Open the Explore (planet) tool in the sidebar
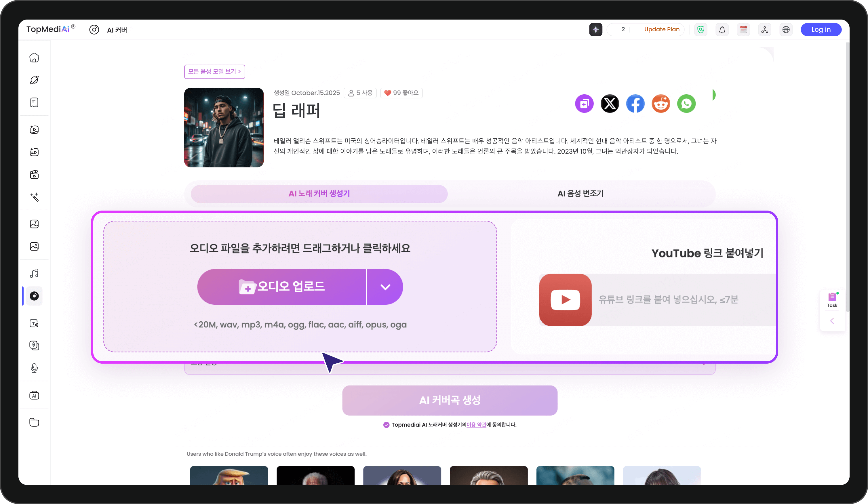The image size is (868, 504). (34, 80)
